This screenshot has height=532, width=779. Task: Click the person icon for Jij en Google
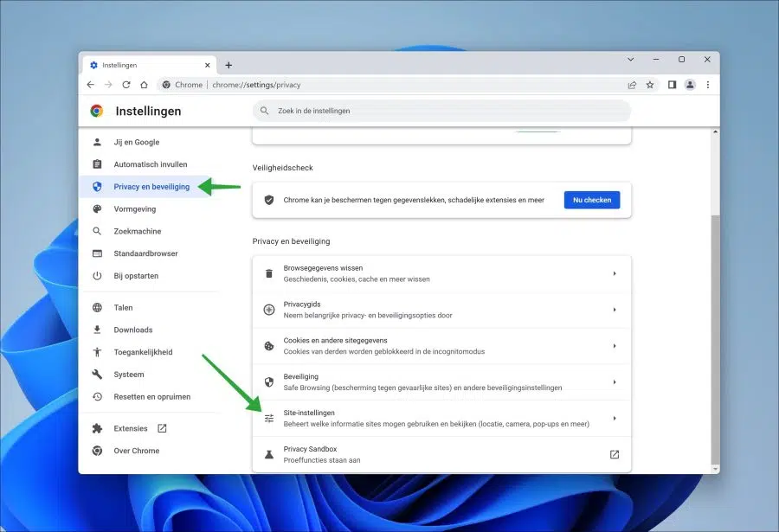tap(97, 142)
